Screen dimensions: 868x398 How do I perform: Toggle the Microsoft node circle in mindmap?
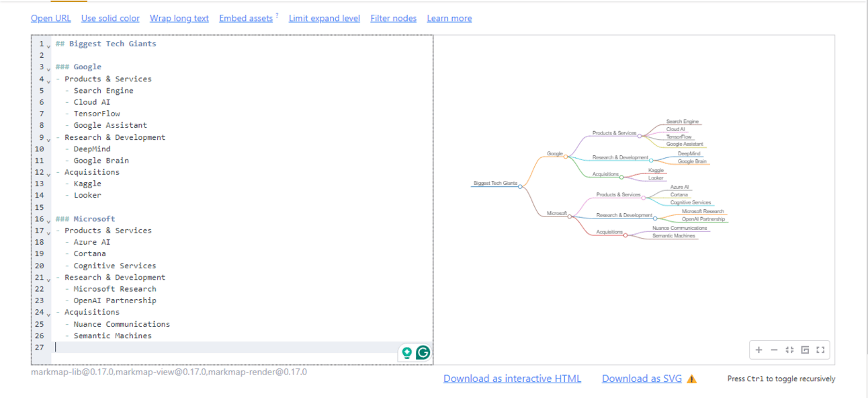(x=570, y=216)
